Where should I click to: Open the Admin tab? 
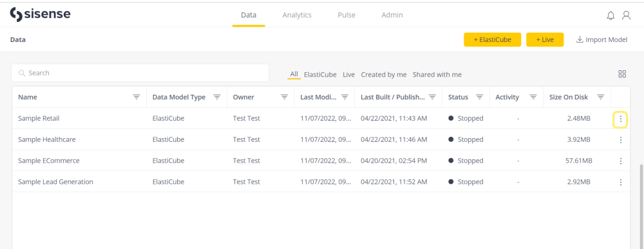click(392, 15)
